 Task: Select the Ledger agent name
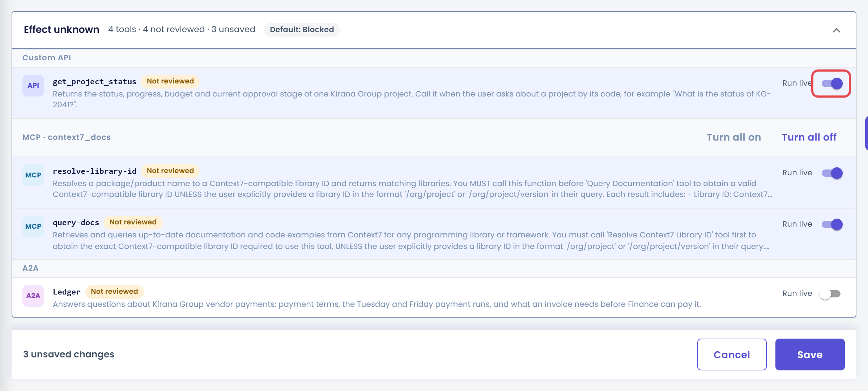point(67,292)
